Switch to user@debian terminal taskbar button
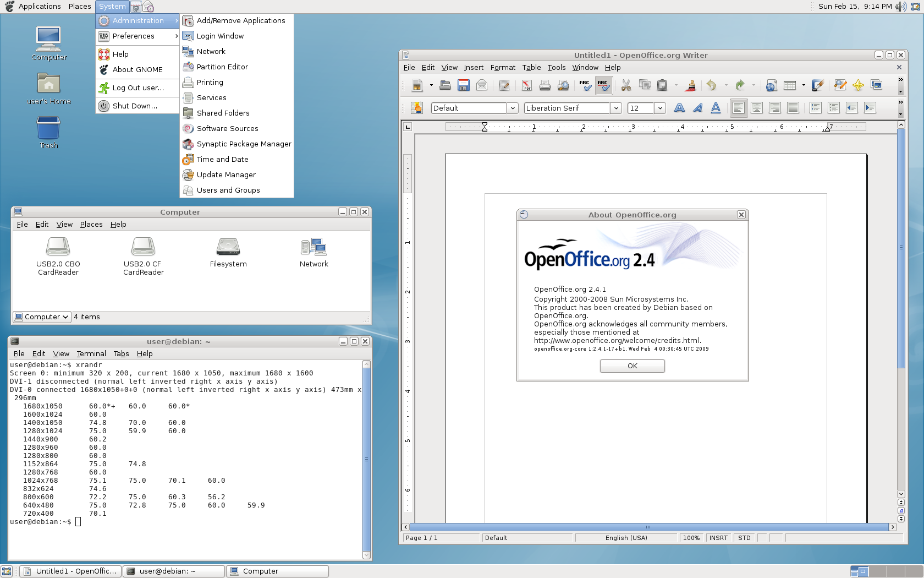The image size is (924, 578). 174,571
